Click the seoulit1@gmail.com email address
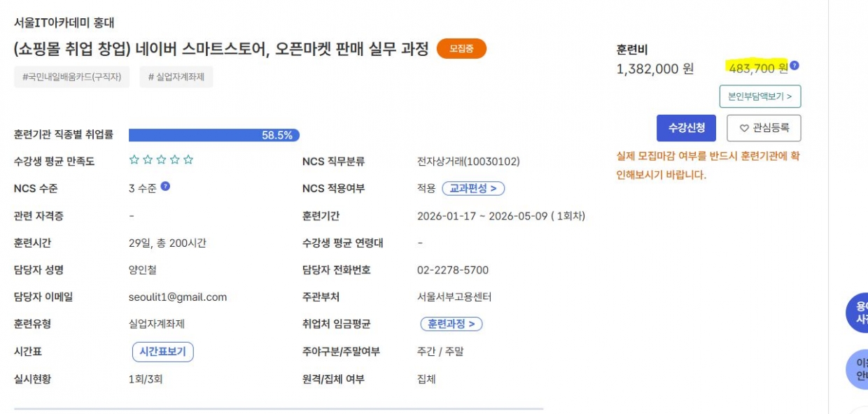This screenshot has width=868, height=414. (178, 297)
